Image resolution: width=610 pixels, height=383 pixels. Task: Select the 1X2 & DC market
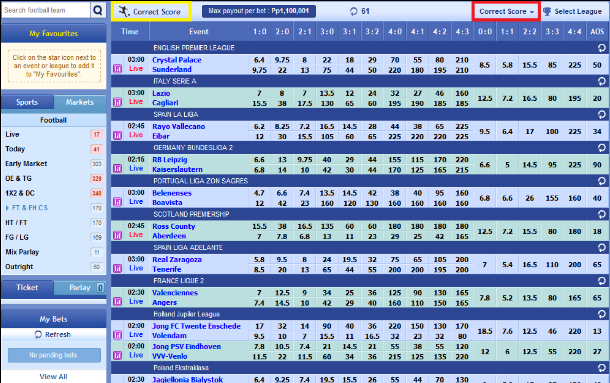click(x=54, y=193)
